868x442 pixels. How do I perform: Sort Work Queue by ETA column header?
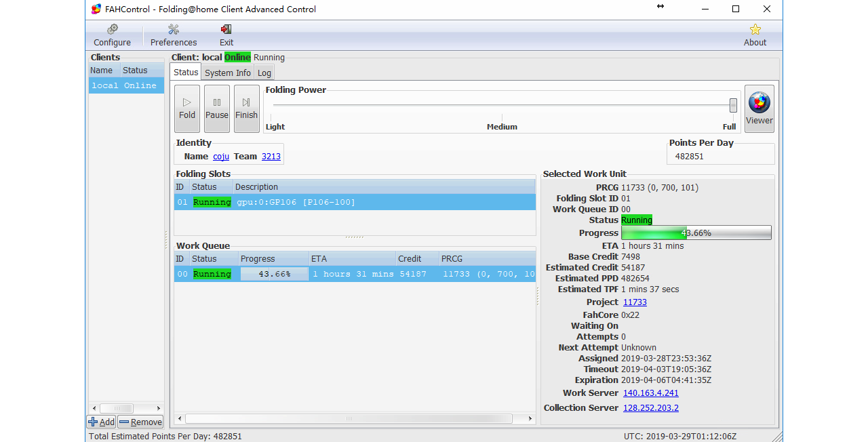(x=353, y=259)
